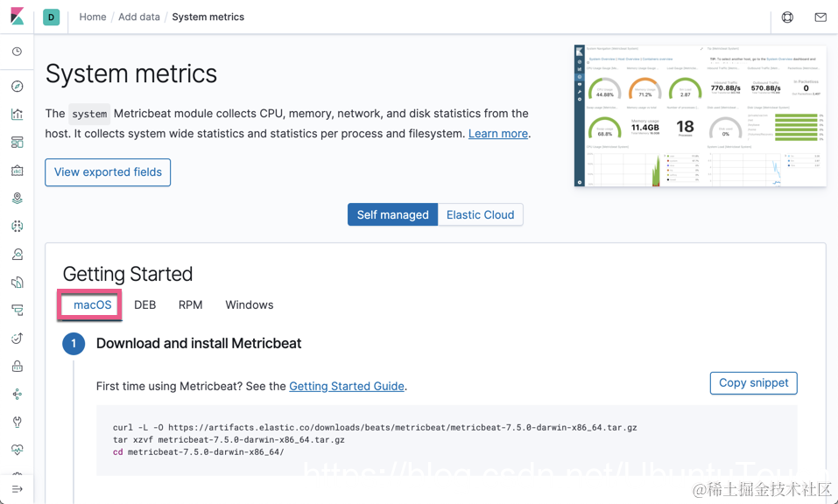Viewport: 838px width, 504px height.
Task: Select the DEB tab
Action: pyautogui.click(x=144, y=304)
